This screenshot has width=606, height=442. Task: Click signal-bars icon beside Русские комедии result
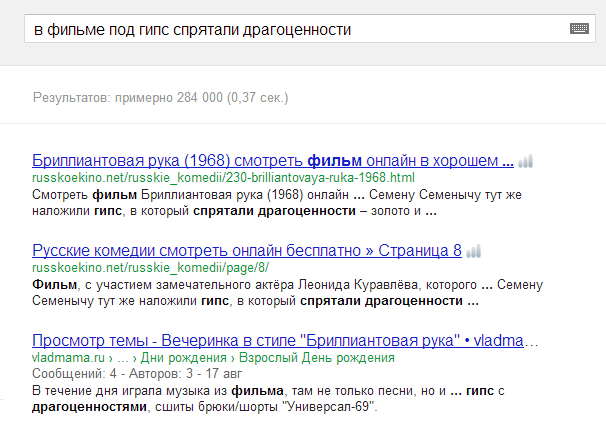(x=473, y=251)
